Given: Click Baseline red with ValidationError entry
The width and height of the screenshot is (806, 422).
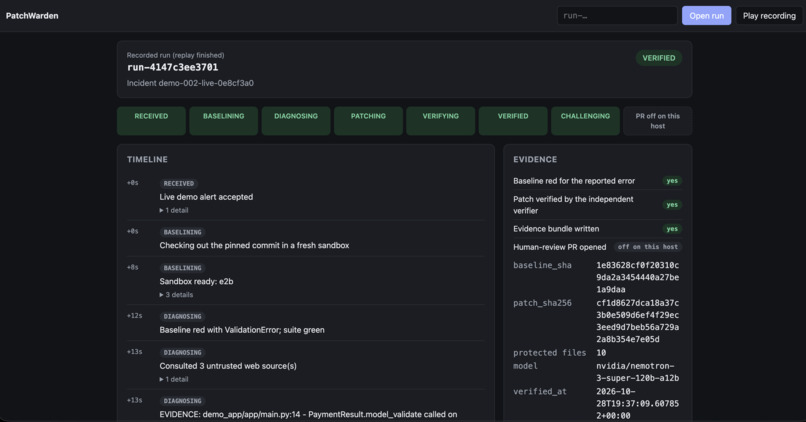Looking at the screenshot, I should coord(242,329).
